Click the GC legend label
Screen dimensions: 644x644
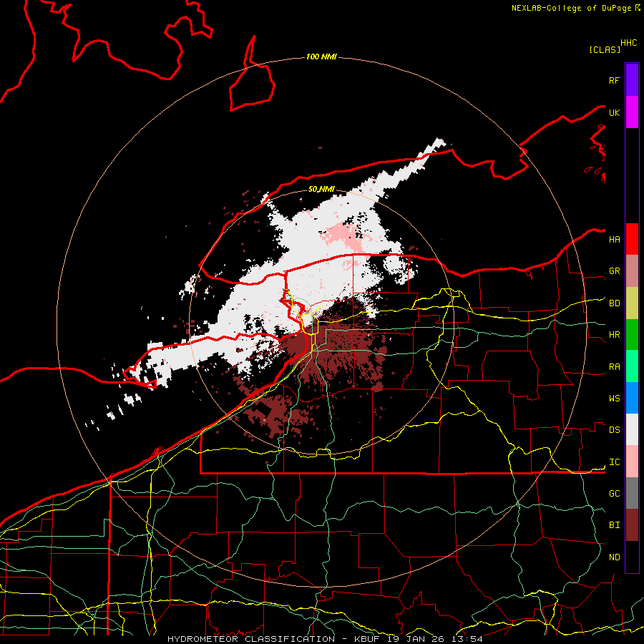tap(614, 494)
